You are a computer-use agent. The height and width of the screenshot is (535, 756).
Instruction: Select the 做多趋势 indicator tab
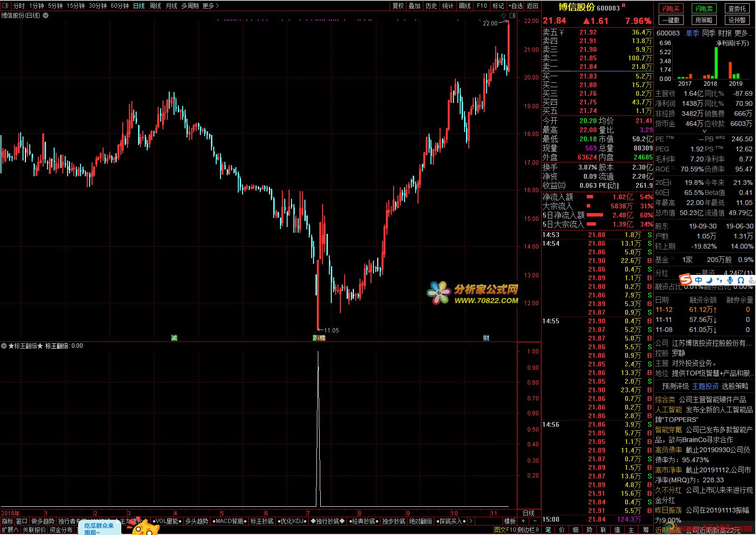click(43, 521)
